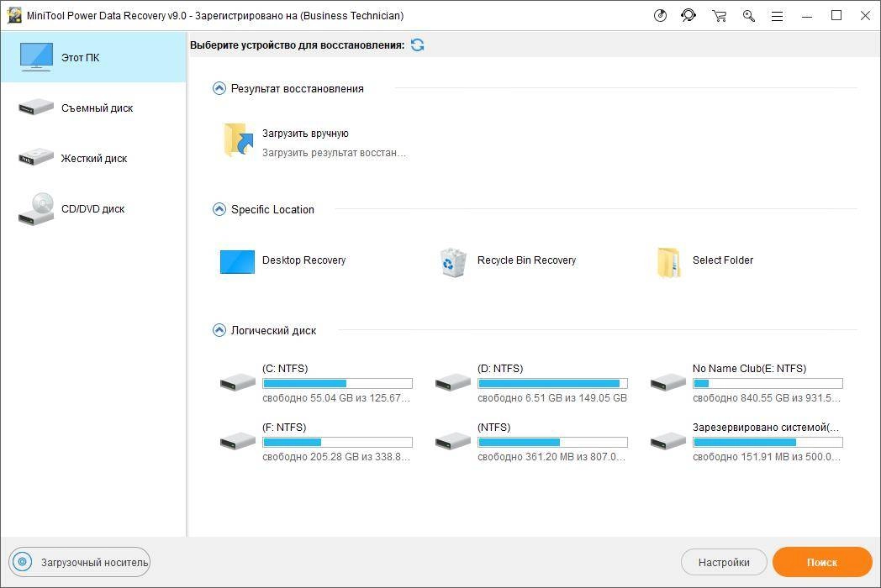Viewport: 881px width, 588px height.
Task: Click the Desktop Recovery label
Action: click(304, 260)
